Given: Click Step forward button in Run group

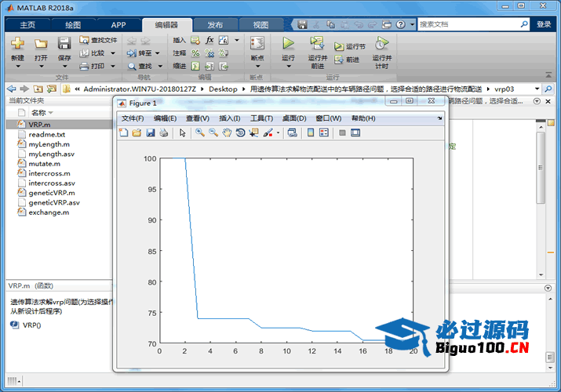Looking at the screenshot, I should tap(347, 60).
